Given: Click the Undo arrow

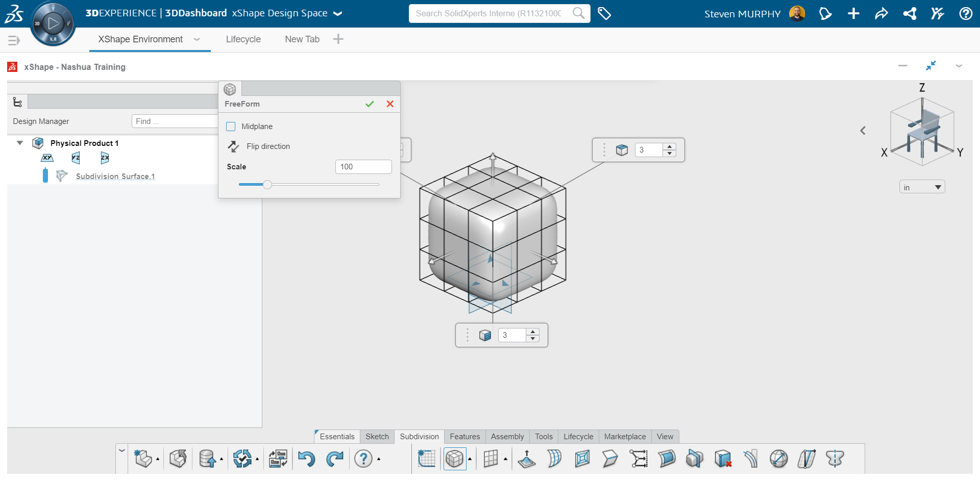Looking at the screenshot, I should [x=306, y=459].
